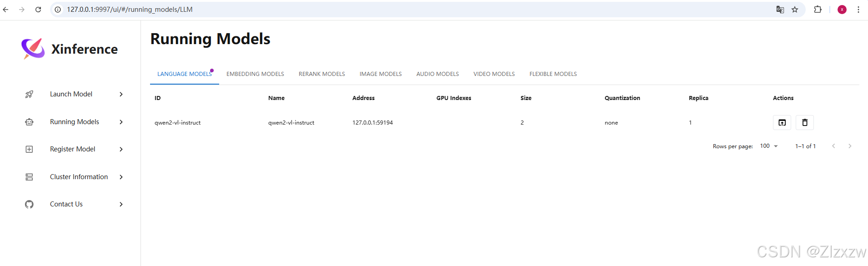Switch to the Rerank Models tab
This screenshot has height=266, width=868.
coord(322,74)
